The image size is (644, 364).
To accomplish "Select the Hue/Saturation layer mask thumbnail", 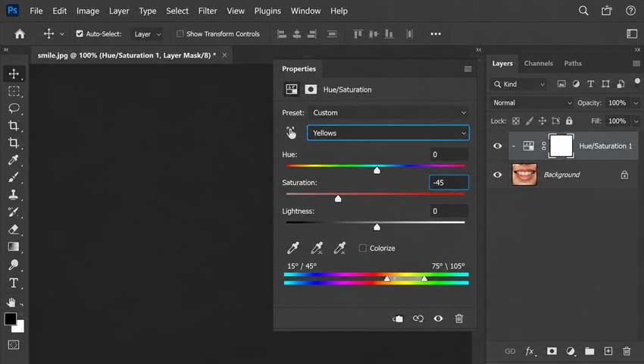I will coord(561,146).
